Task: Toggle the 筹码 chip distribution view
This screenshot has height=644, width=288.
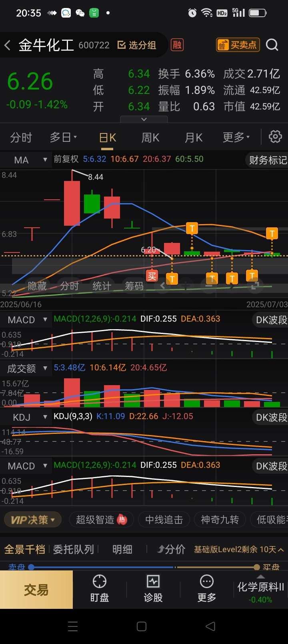Action: 134,286
